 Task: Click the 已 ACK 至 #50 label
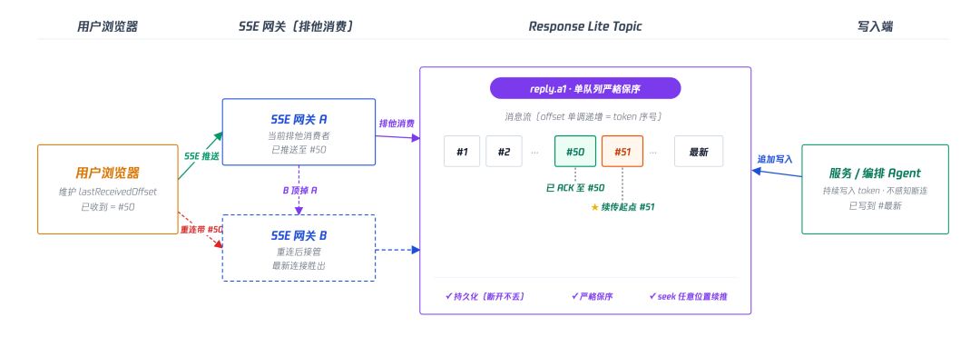click(575, 187)
